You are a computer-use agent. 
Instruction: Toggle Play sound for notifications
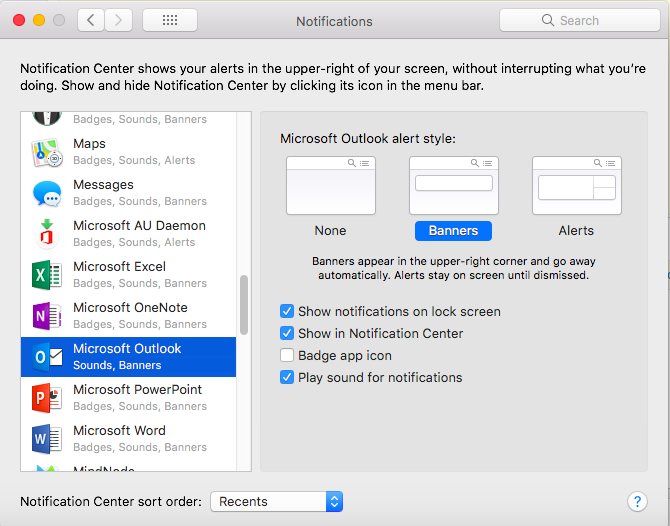coord(288,378)
